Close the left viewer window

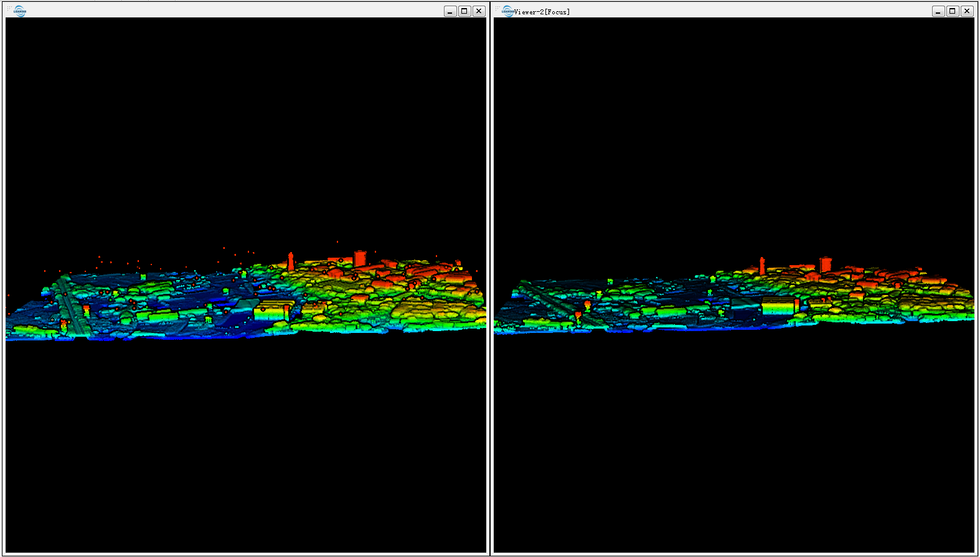click(x=479, y=11)
